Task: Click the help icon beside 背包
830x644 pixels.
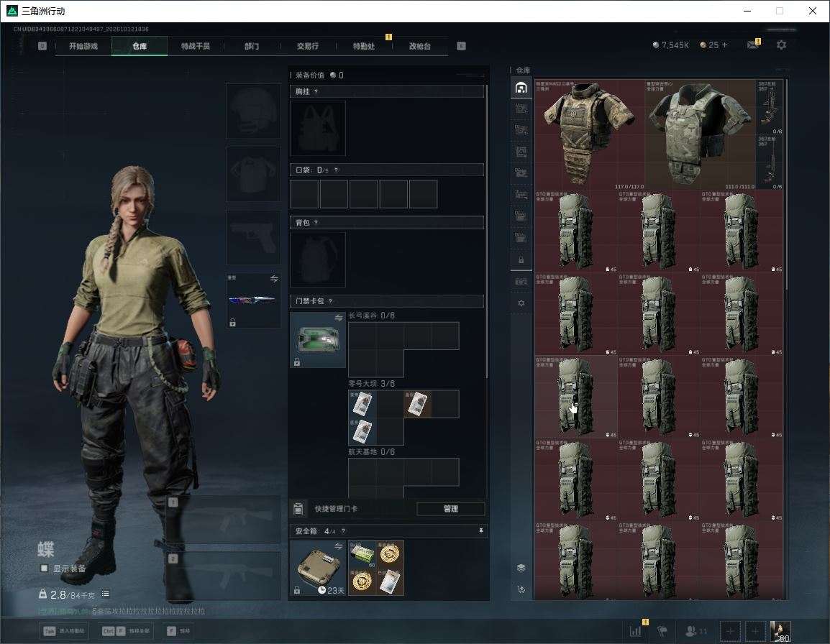Action: [316, 223]
